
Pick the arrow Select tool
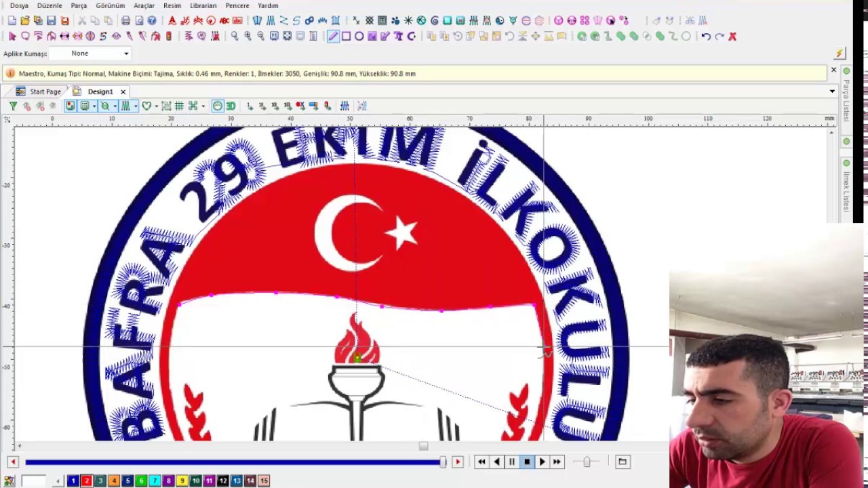tap(12, 37)
